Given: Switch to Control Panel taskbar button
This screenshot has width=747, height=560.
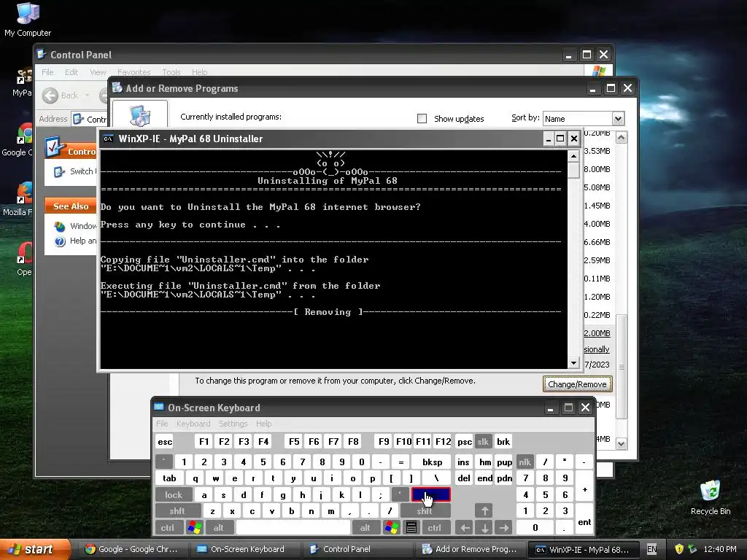Looking at the screenshot, I should (357, 549).
